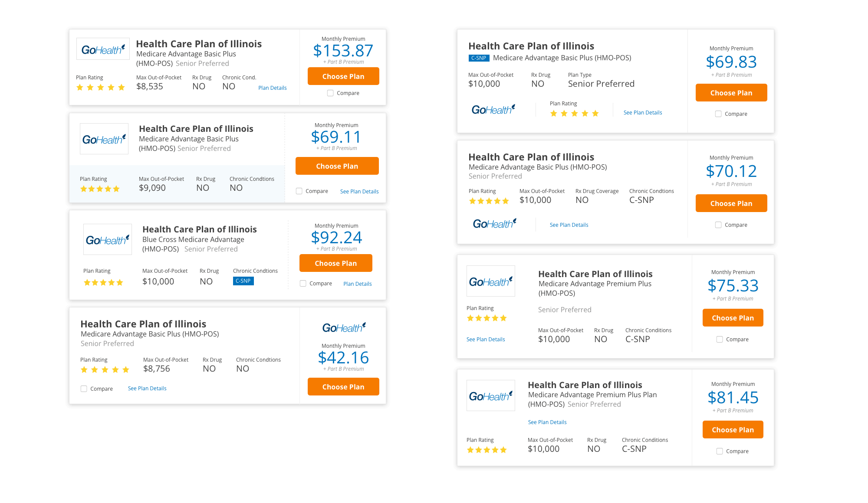This screenshot has height=503, width=868.
Task: Click the GoHealth logo on the $70.12 plan
Action: 494,224
